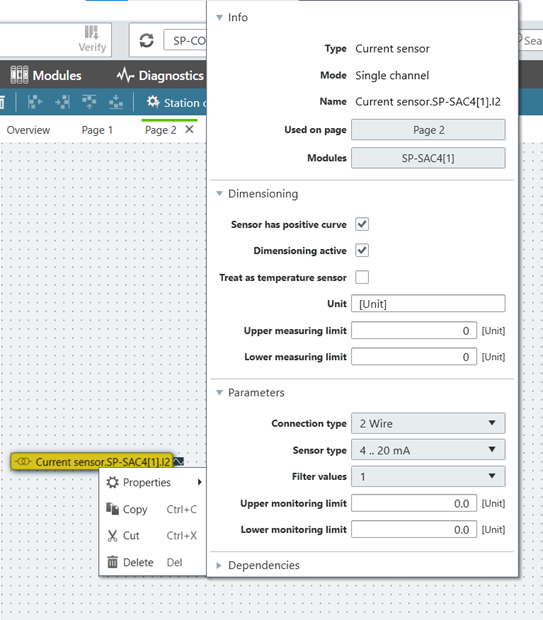Click the Station gear icon

pos(153,102)
